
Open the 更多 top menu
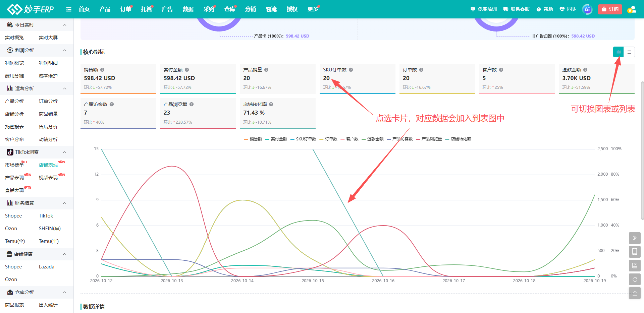(x=313, y=9)
